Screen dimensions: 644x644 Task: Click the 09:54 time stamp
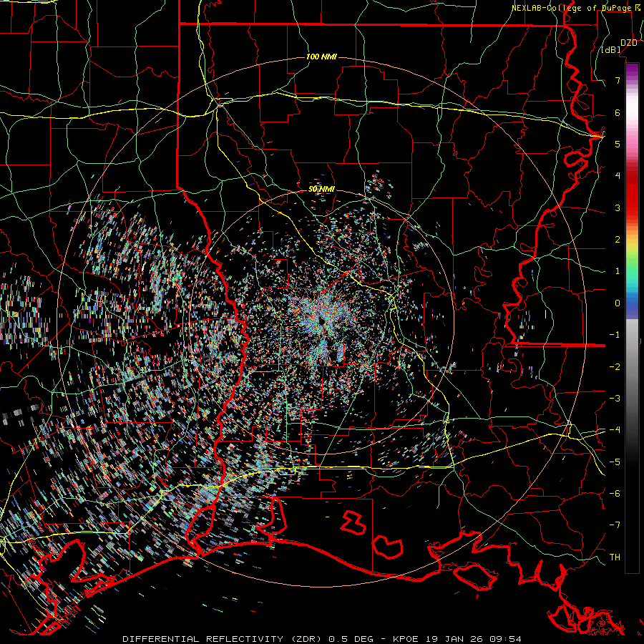504,639
